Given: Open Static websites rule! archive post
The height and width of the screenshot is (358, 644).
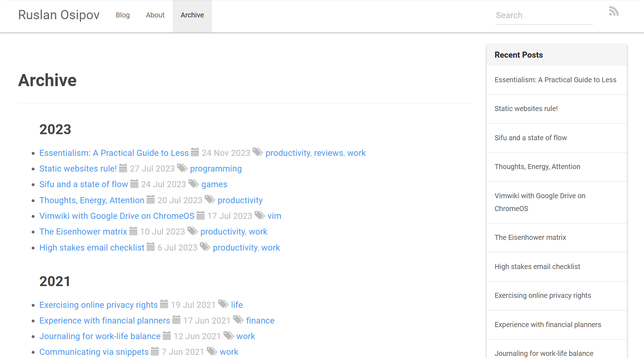Looking at the screenshot, I should click(78, 169).
